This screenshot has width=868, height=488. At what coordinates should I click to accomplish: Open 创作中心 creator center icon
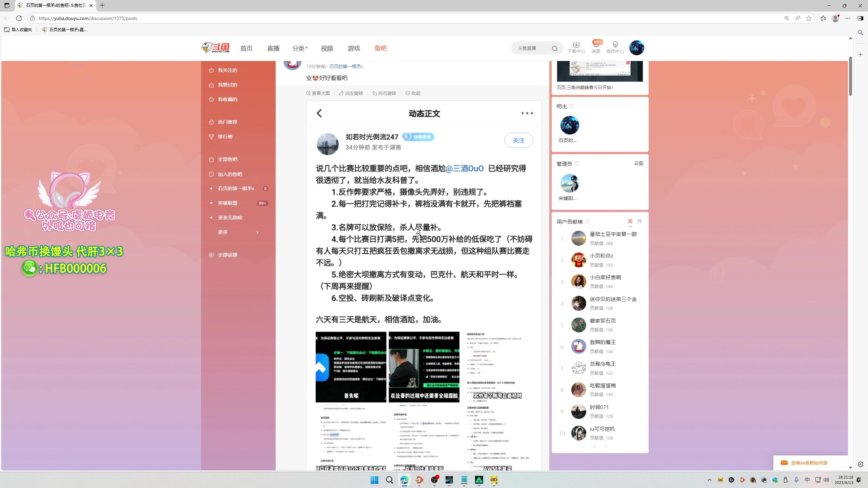click(615, 47)
